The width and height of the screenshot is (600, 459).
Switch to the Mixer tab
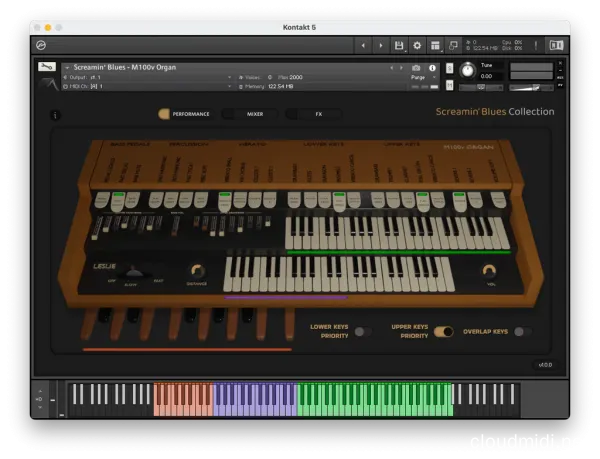(249, 114)
